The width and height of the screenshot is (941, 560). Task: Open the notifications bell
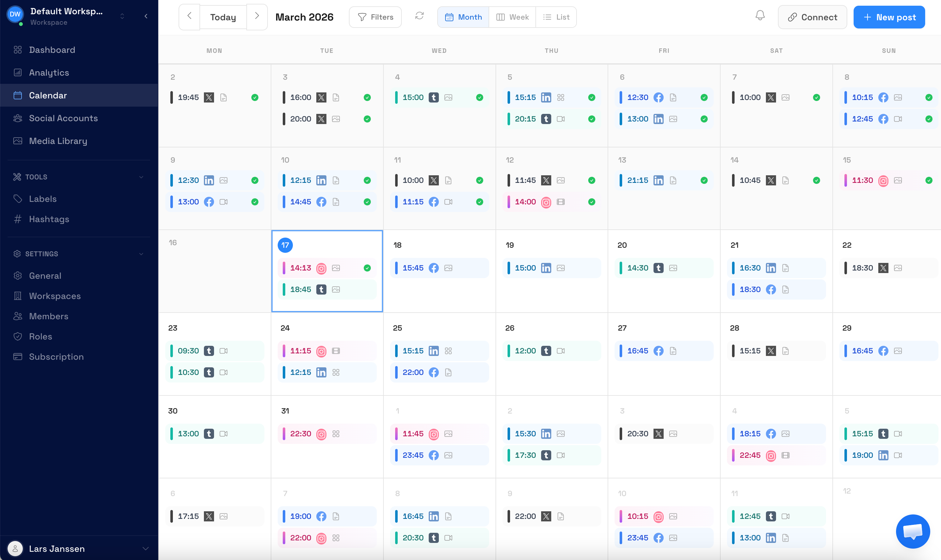tap(760, 16)
